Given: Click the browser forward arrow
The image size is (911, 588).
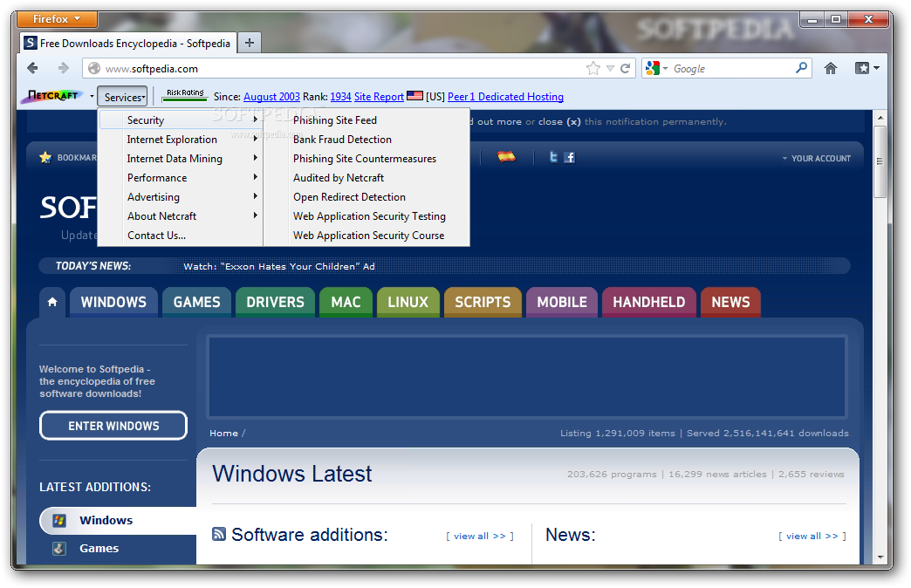Looking at the screenshot, I should (x=64, y=69).
